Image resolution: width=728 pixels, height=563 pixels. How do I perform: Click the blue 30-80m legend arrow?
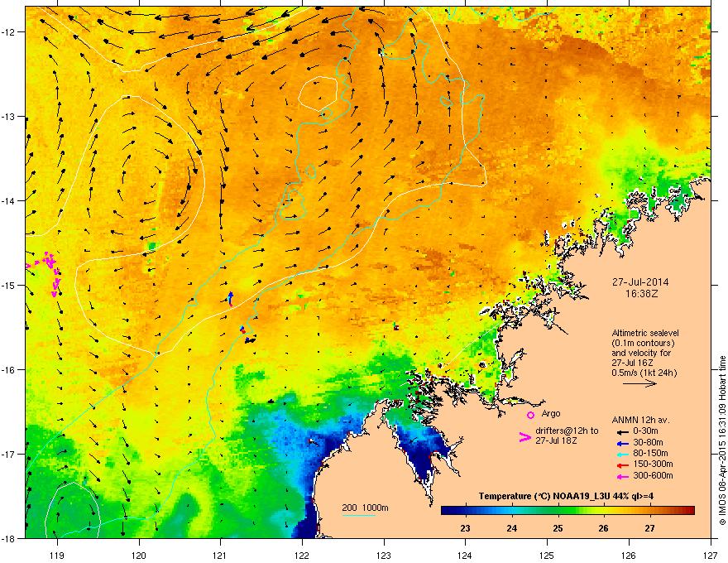623,443
